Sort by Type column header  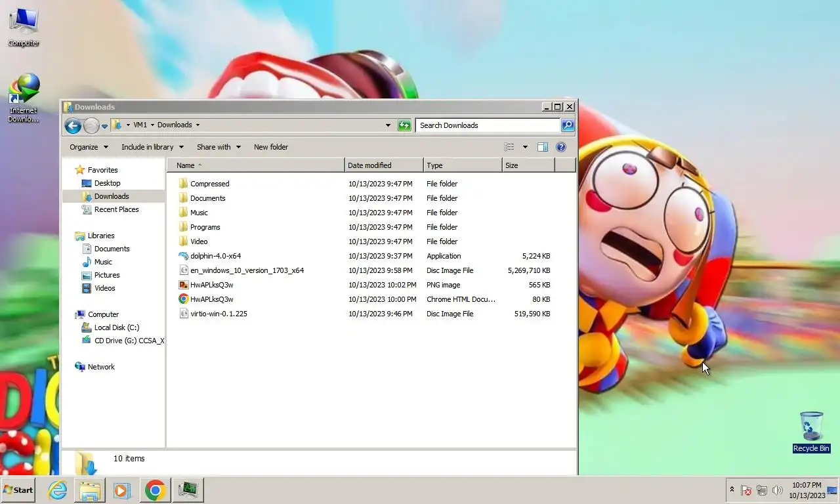click(463, 165)
